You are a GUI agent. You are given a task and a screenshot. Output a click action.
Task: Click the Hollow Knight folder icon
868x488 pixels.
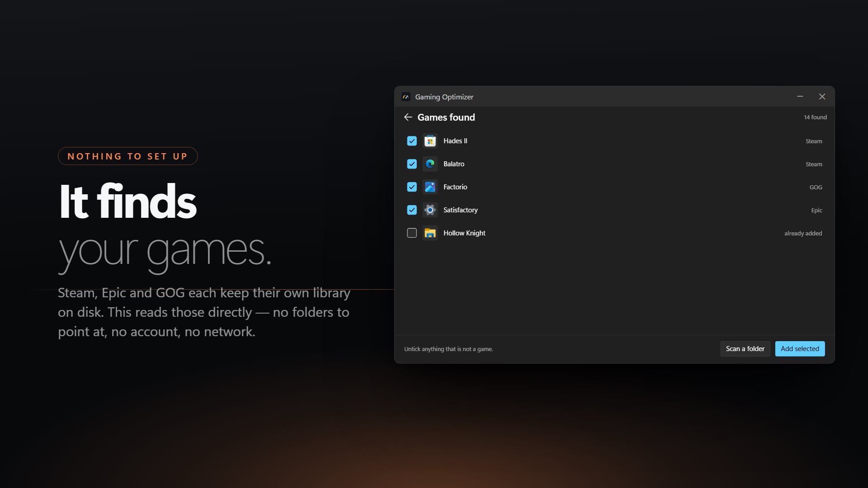tap(430, 233)
